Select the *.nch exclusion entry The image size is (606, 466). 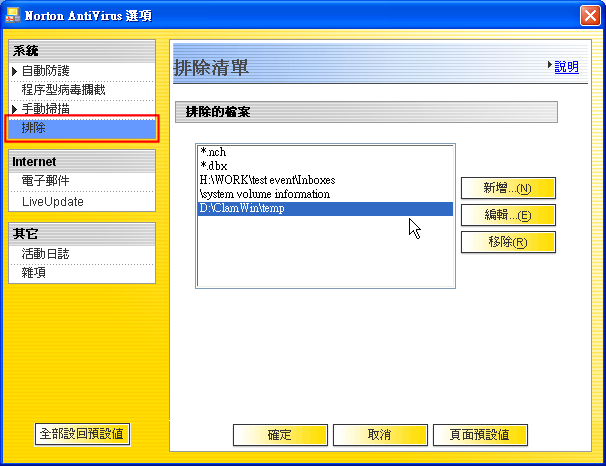325,152
